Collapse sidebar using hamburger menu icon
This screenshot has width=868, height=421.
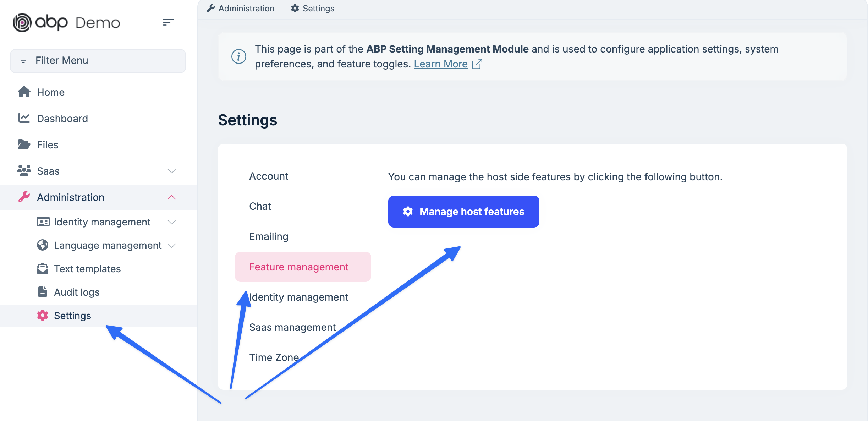click(168, 22)
